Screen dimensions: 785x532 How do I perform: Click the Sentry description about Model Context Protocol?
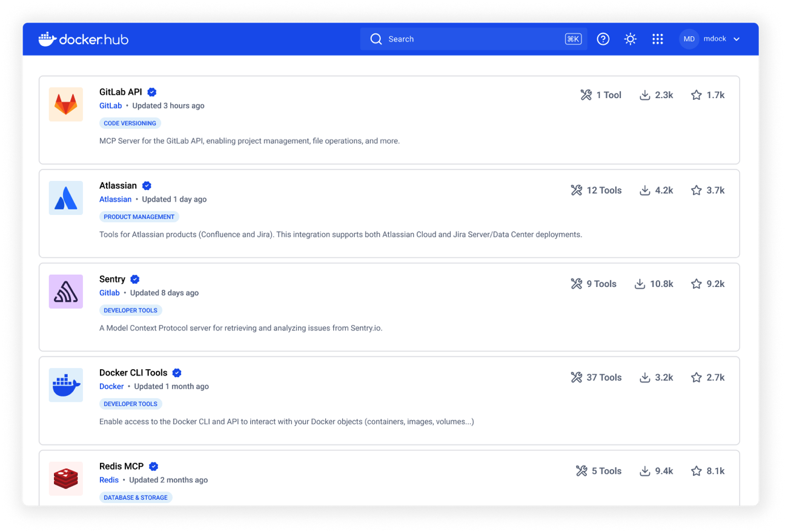pos(241,328)
